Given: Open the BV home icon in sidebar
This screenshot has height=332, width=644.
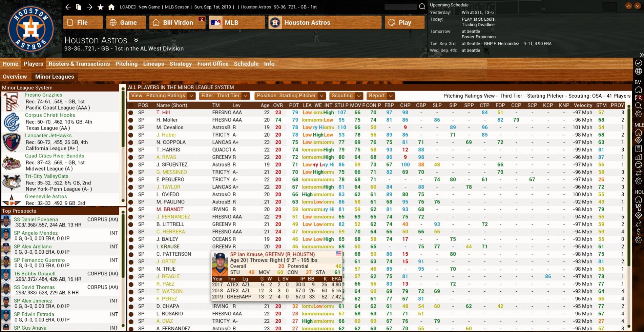Looking at the screenshot, I should tap(638, 90).
